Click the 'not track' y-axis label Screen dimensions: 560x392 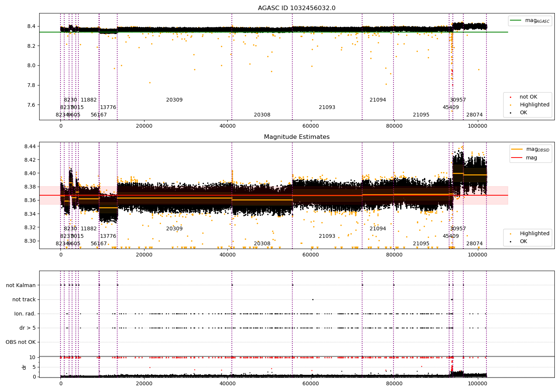coord(24,299)
